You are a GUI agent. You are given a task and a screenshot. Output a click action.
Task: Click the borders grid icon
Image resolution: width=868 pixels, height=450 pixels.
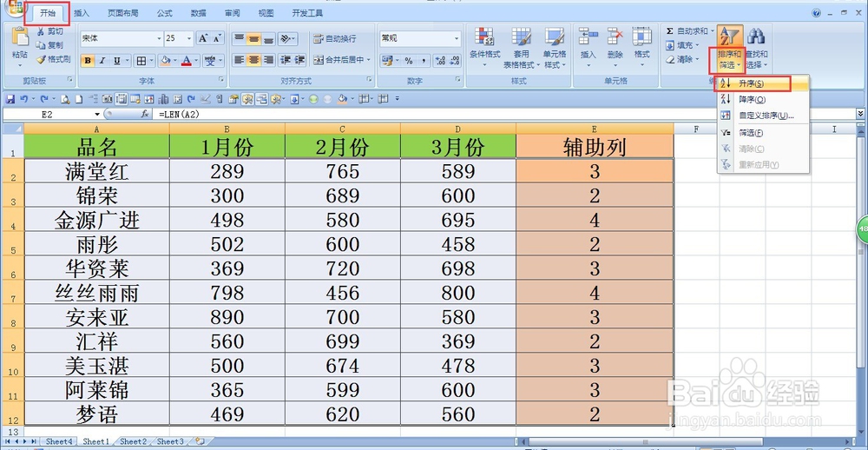pos(141,61)
